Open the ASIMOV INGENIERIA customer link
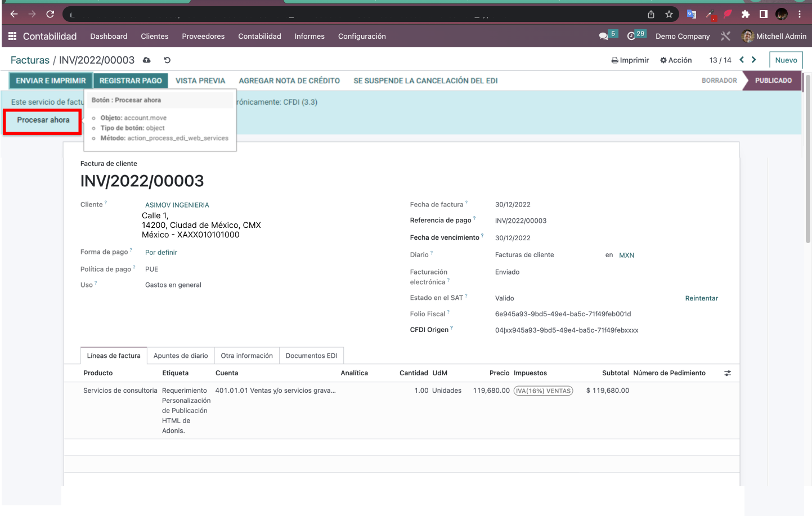The image size is (812, 516). pyautogui.click(x=177, y=205)
